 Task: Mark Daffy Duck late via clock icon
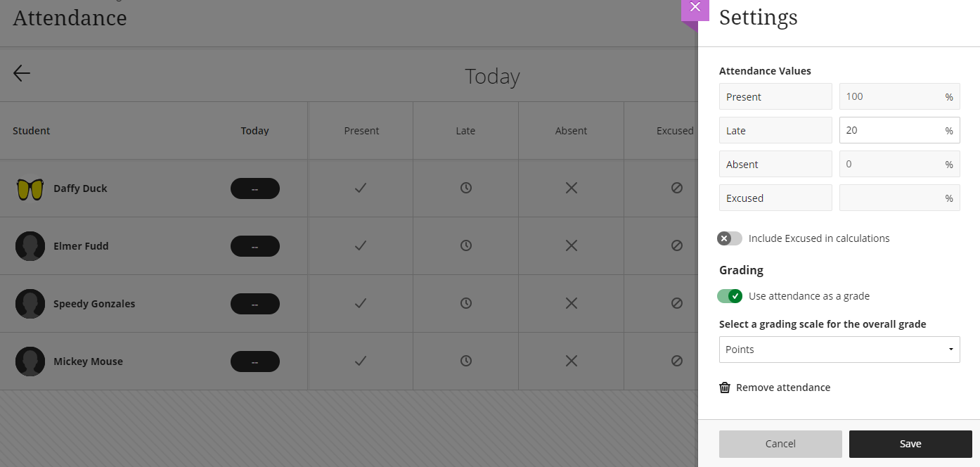point(465,188)
